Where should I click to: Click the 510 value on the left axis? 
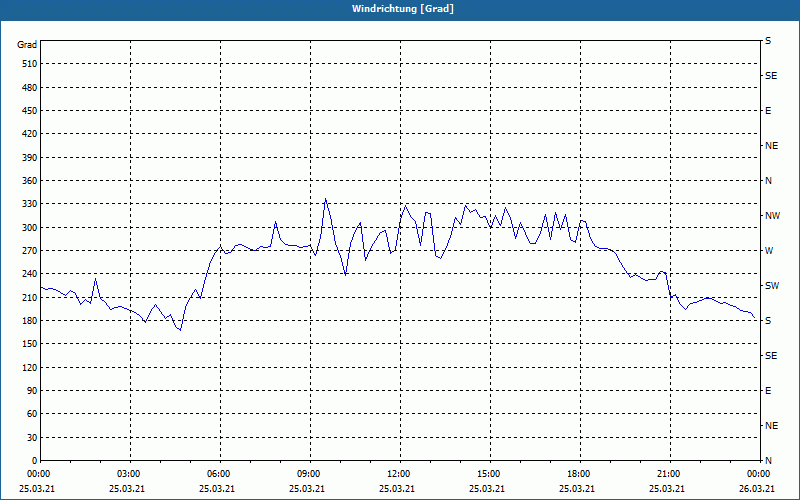(x=30, y=64)
